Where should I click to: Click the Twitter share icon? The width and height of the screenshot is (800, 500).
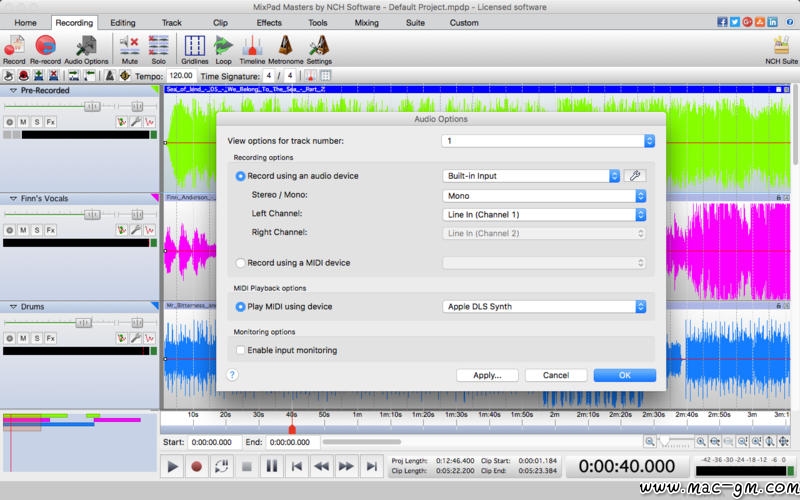pyautogui.click(x=735, y=22)
